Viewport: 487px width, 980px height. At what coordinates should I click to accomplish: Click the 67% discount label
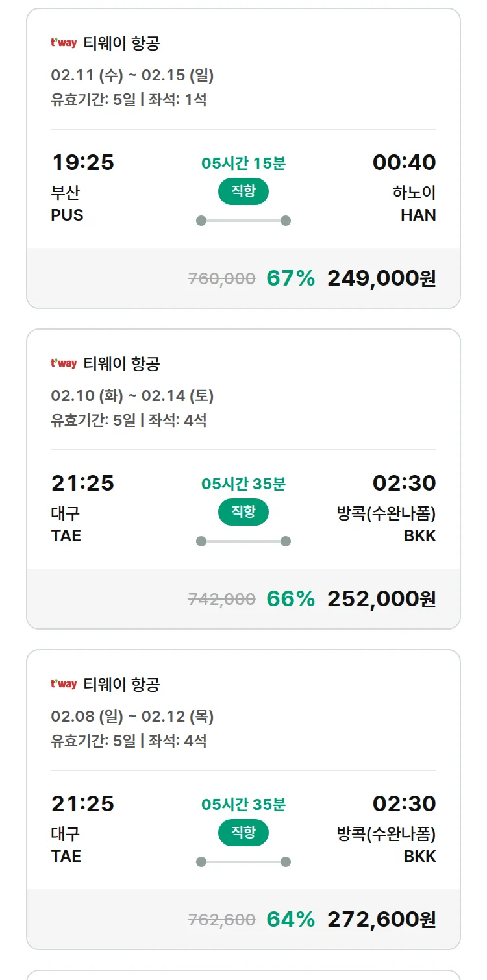pos(290,278)
